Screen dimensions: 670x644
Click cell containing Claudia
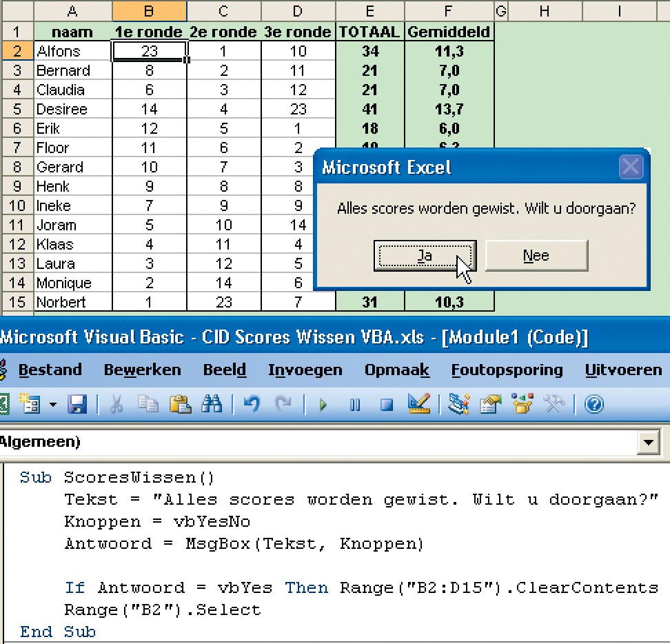pyautogui.click(x=72, y=90)
